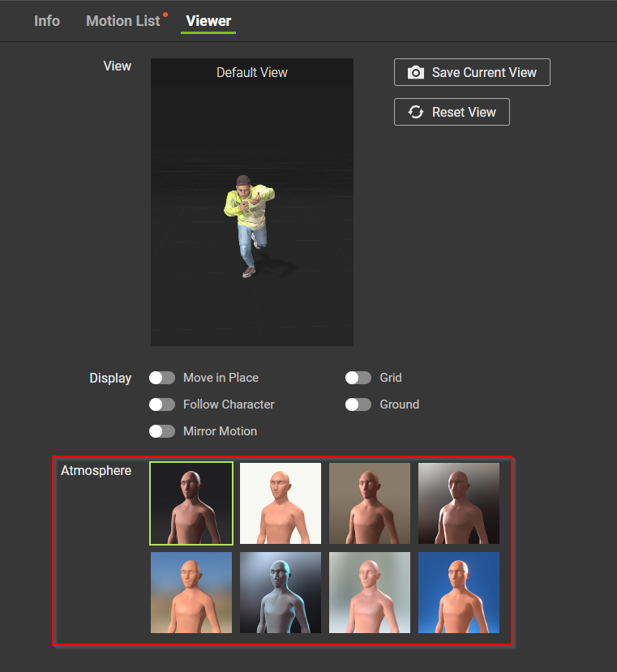Pick the soft pale green atmosphere
Screen dimensions: 617x672
370,593
